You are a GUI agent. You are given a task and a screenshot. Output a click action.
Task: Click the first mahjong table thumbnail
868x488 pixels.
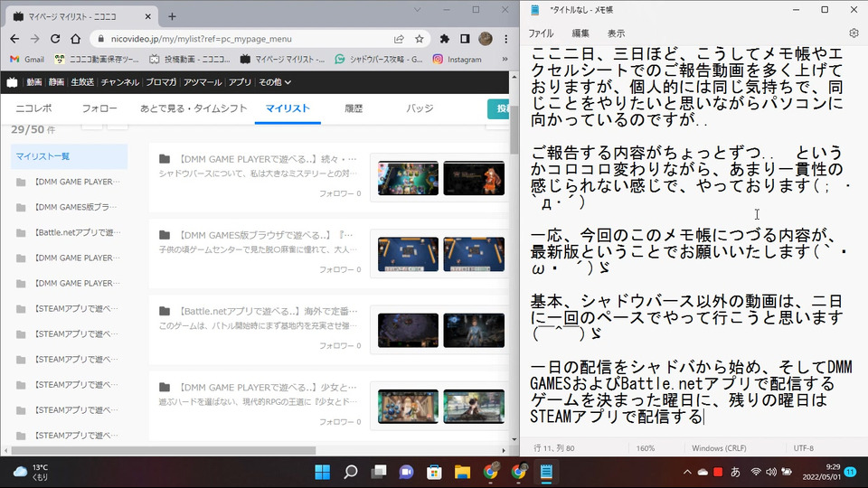click(x=408, y=255)
